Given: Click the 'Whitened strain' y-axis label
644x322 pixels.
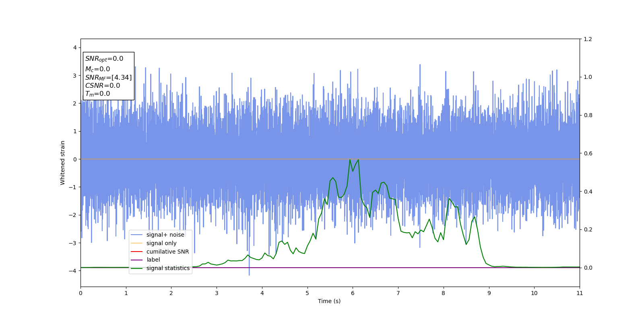Looking at the screenshot, I should (x=63, y=163).
